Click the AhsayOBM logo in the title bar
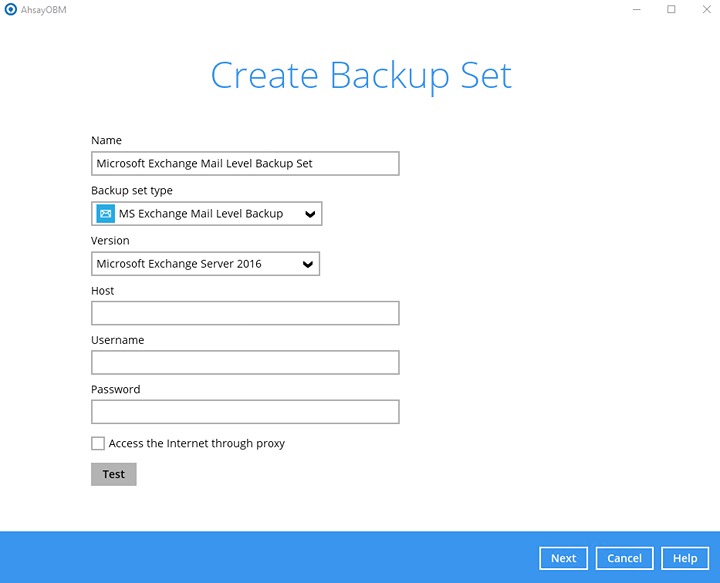The image size is (720, 583). click(x=11, y=9)
